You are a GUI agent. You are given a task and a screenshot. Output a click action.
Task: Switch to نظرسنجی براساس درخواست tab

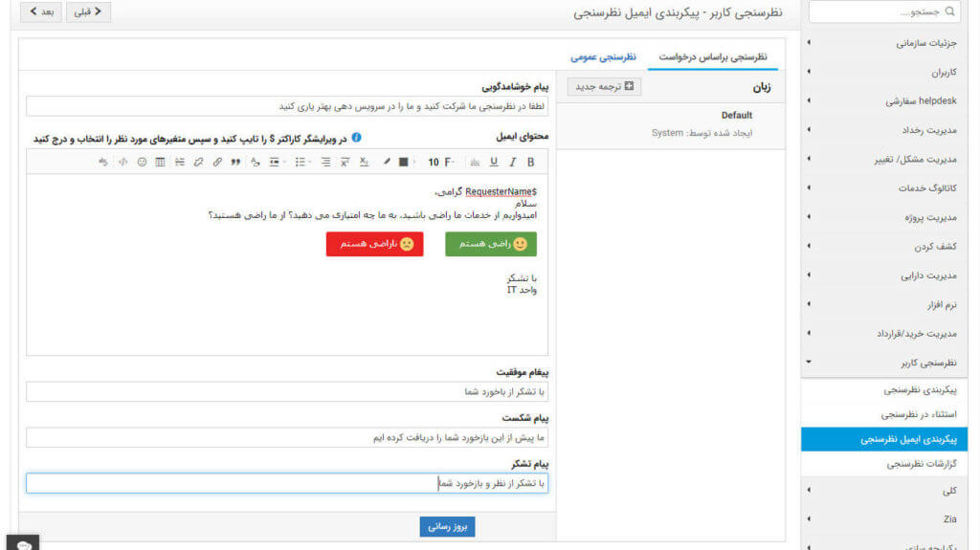[x=712, y=56]
